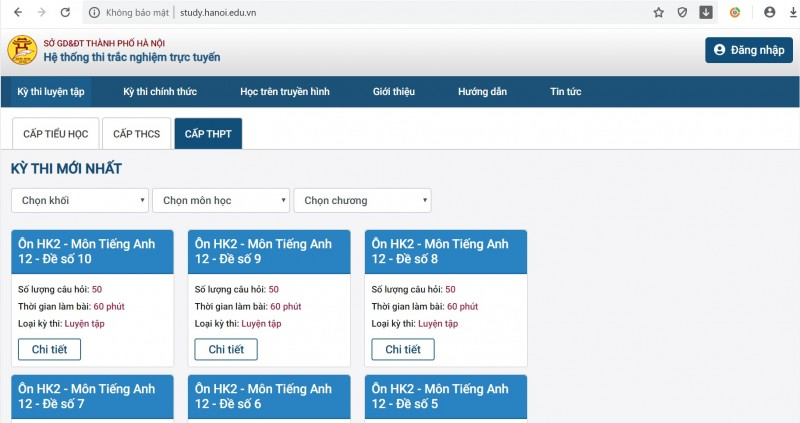
Task: Click the shield extension icon
Action: [682, 13]
